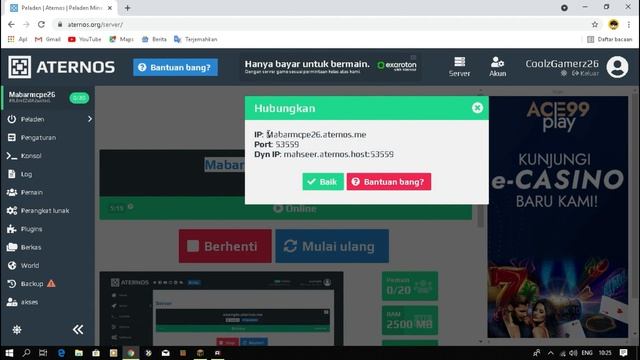Open the notification center icon
The height and width of the screenshot is (360, 640).
[623, 353]
